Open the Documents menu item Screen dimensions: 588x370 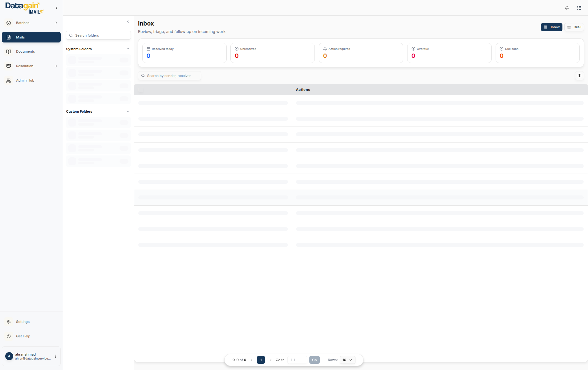25,52
